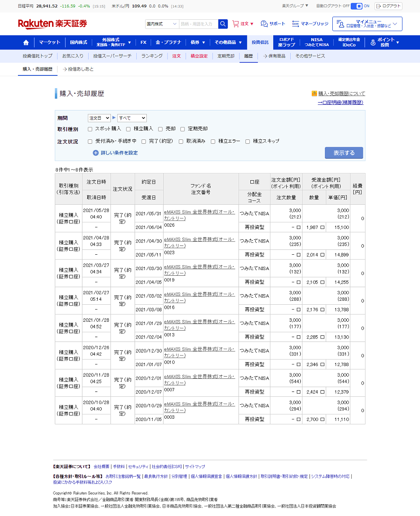420x516 pixels.
Task: Open 投信スーパーサーチ submenu
Action: (x=112, y=56)
